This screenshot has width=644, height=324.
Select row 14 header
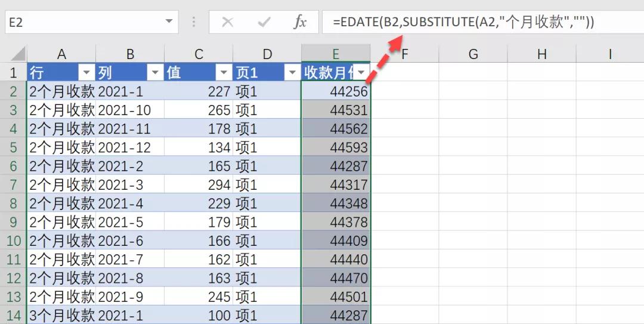pos(13,315)
